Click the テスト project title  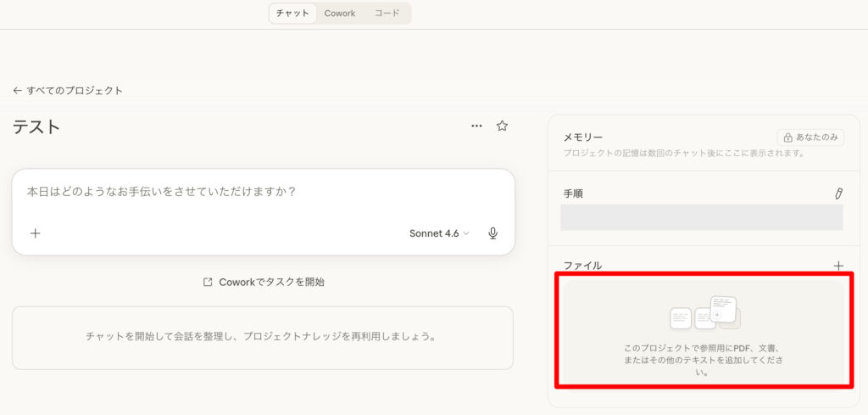click(36, 127)
